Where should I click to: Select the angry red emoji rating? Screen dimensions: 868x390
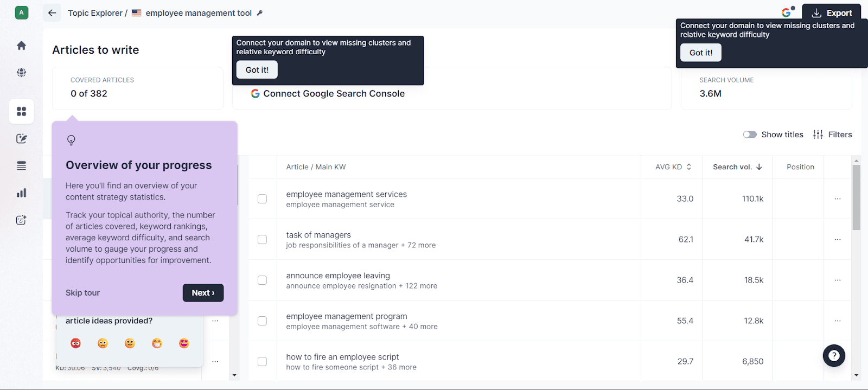point(76,343)
